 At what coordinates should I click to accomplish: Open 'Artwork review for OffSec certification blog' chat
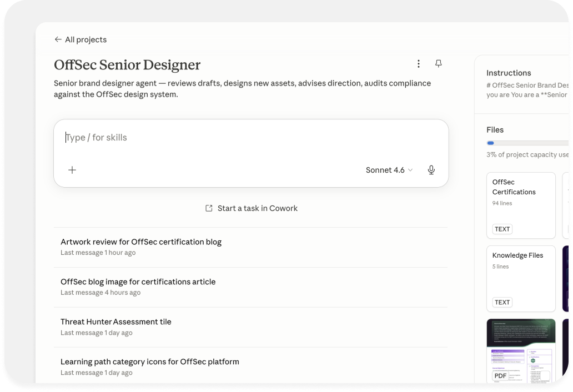coord(251,247)
